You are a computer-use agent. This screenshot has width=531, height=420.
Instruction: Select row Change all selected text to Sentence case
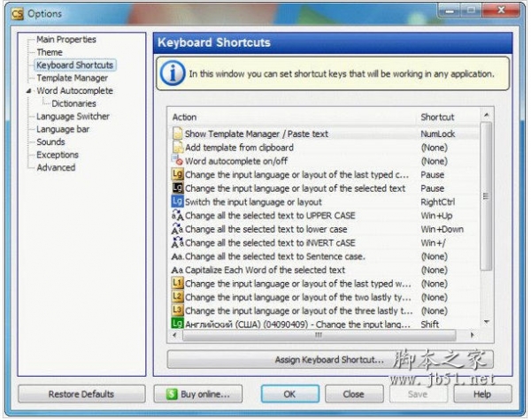pyautogui.click(x=324, y=256)
